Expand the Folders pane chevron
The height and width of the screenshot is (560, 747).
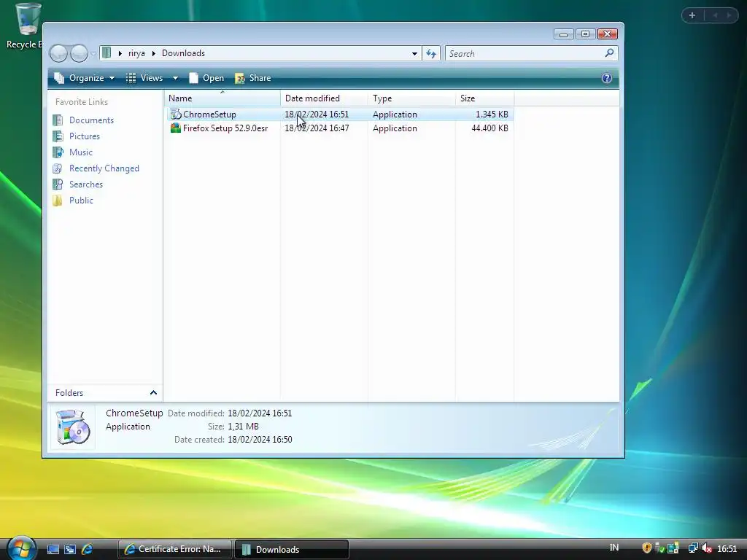tap(153, 392)
